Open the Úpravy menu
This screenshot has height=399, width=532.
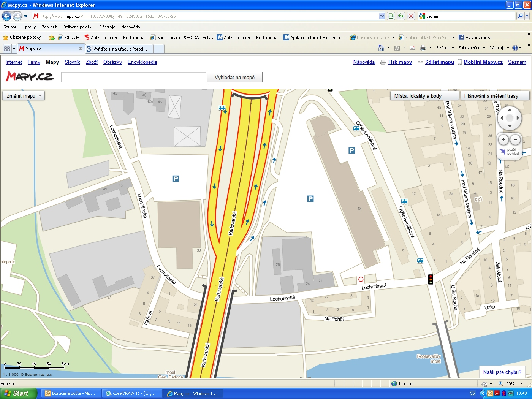tap(29, 27)
